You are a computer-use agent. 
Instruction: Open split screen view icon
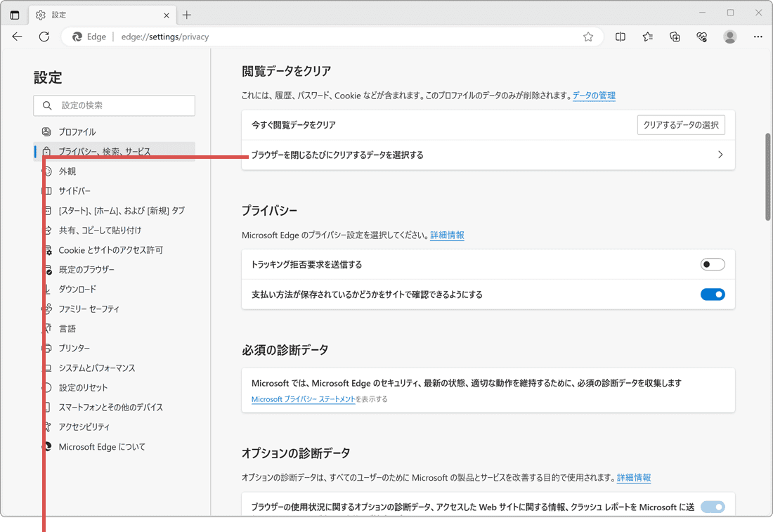[x=621, y=37]
